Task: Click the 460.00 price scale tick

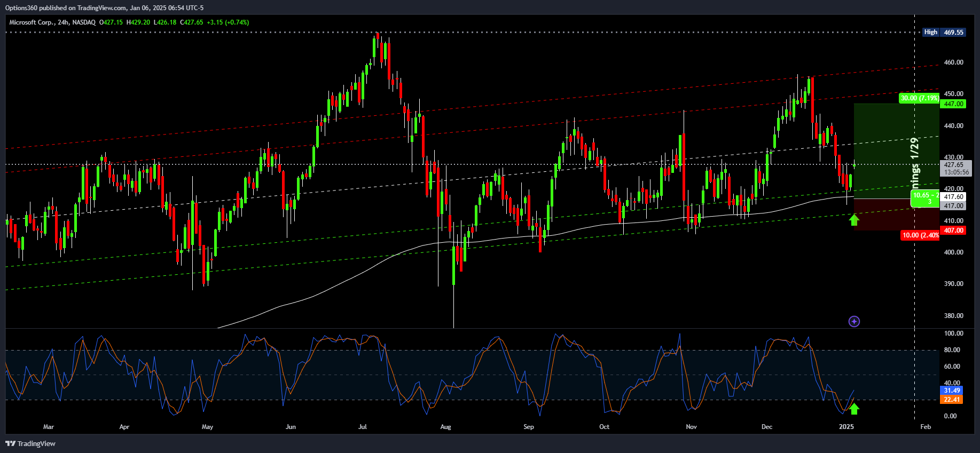Action: 953,62
